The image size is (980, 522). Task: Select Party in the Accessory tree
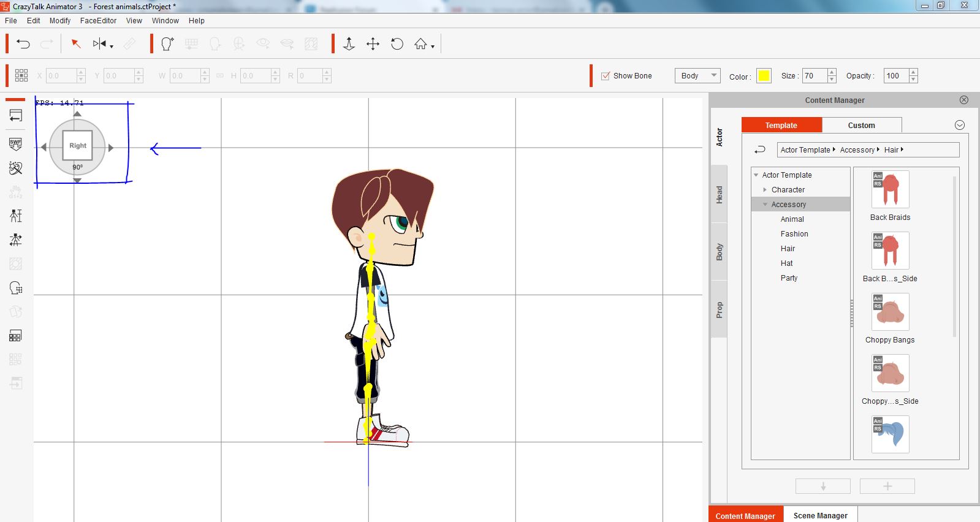pos(789,278)
